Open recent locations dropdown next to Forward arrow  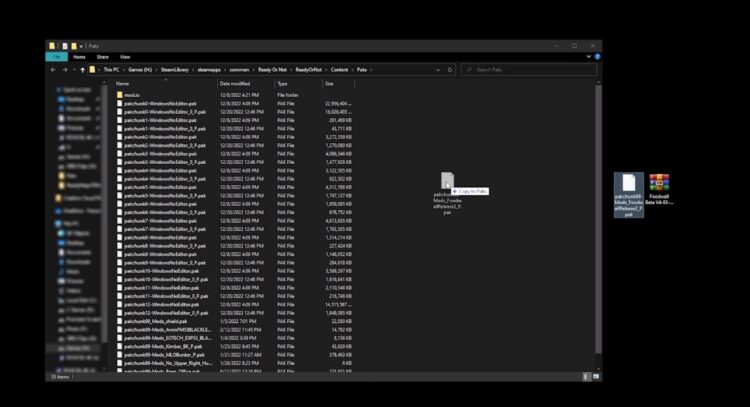(73, 70)
